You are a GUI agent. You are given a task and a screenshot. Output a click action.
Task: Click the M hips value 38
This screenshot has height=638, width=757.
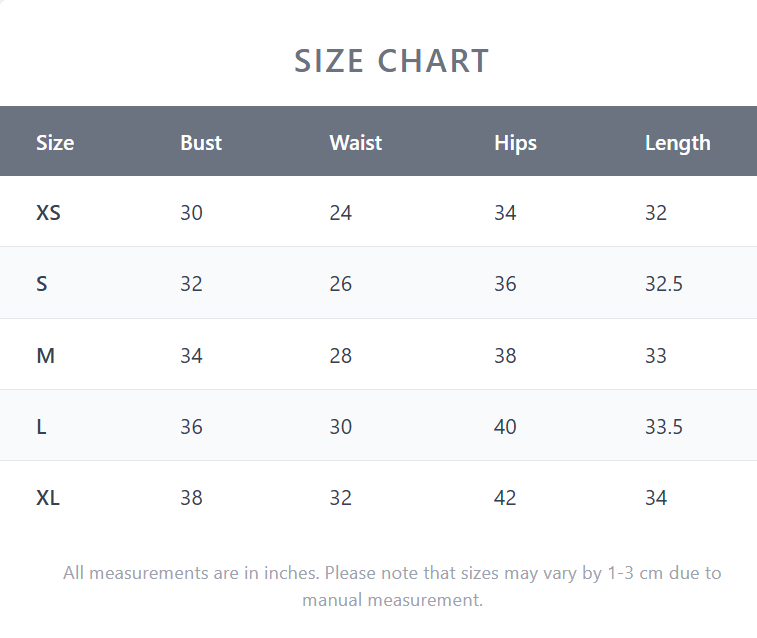click(x=505, y=356)
